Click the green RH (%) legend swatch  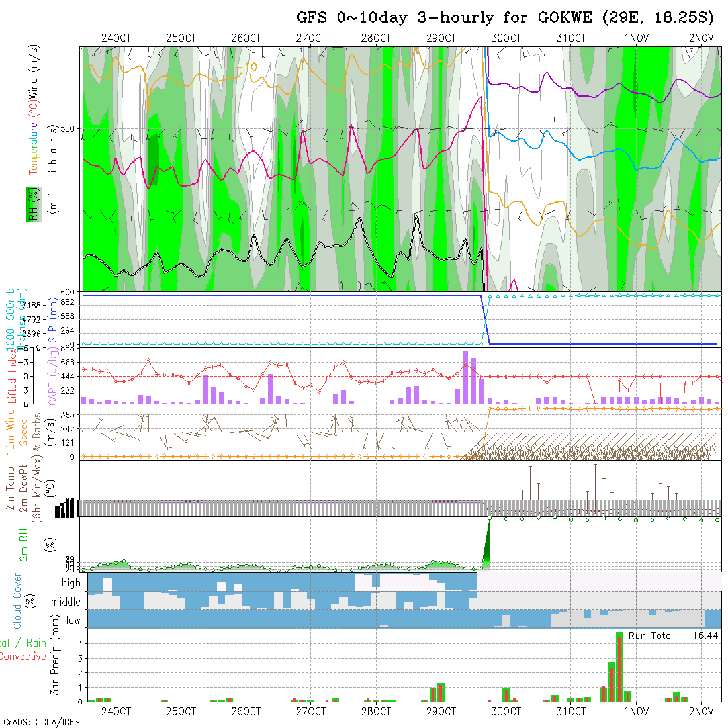(34, 205)
